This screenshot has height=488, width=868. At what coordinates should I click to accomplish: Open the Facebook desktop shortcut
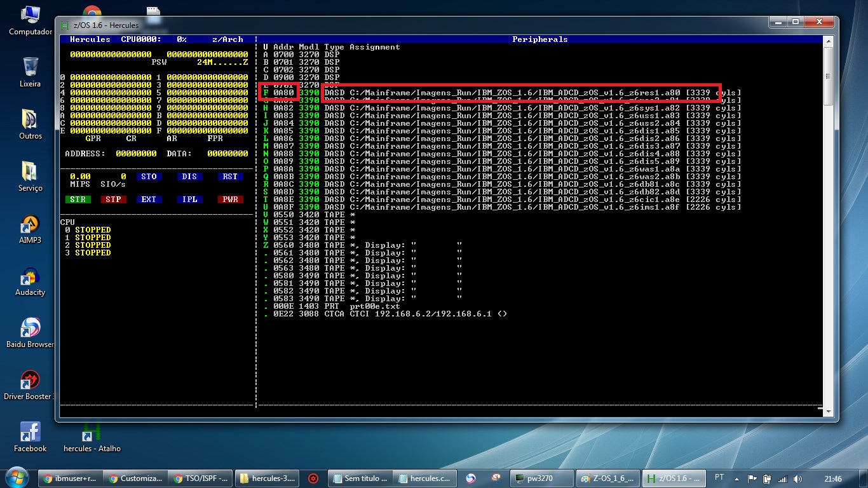(x=30, y=437)
